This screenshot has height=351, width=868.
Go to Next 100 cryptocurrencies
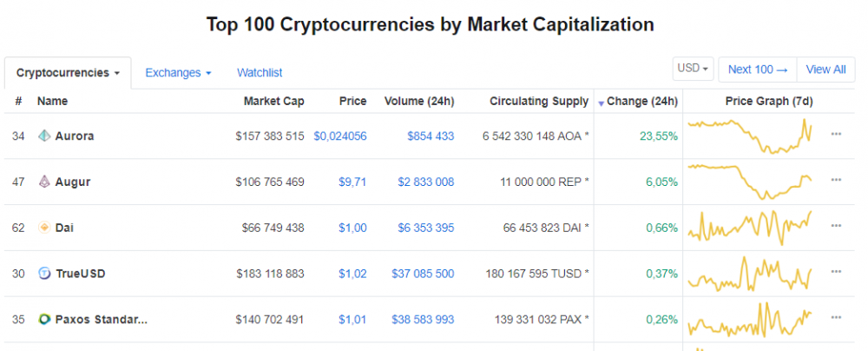click(x=758, y=70)
